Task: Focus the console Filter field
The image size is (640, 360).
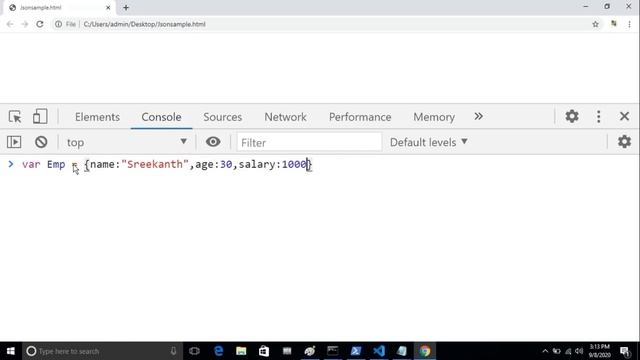Action: pos(309,142)
